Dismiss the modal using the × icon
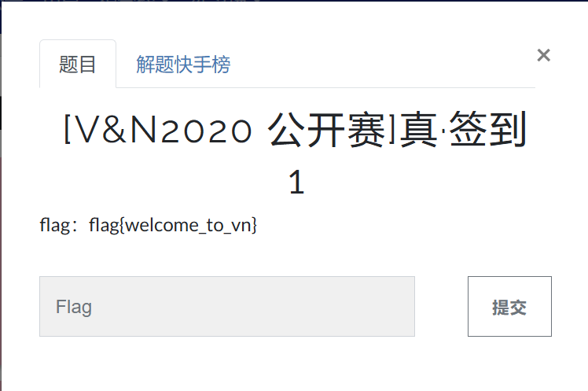The width and height of the screenshot is (588, 391). [x=543, y=55]
